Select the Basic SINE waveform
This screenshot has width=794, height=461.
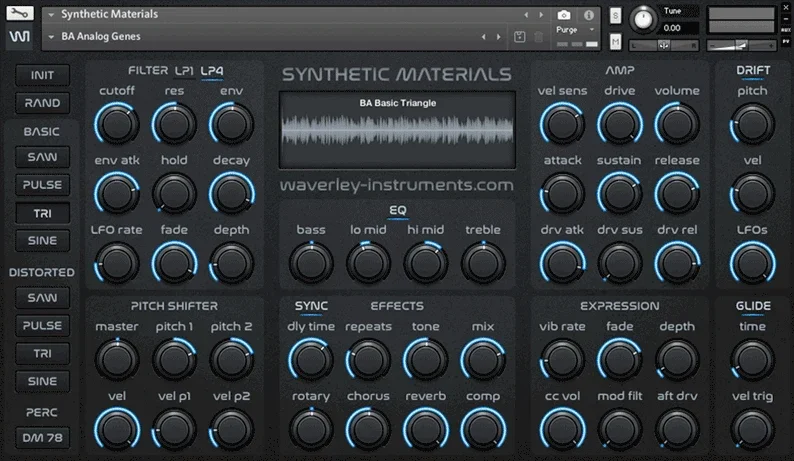pos(42,241)
